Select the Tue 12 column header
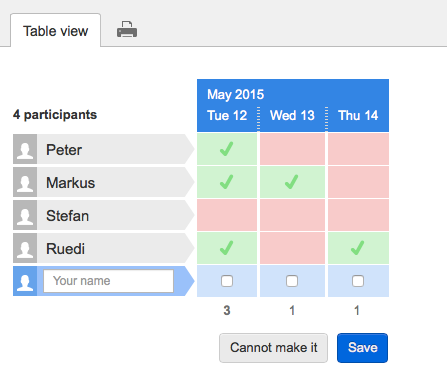This screenshot has height=392, width=447. pos(227,116)
